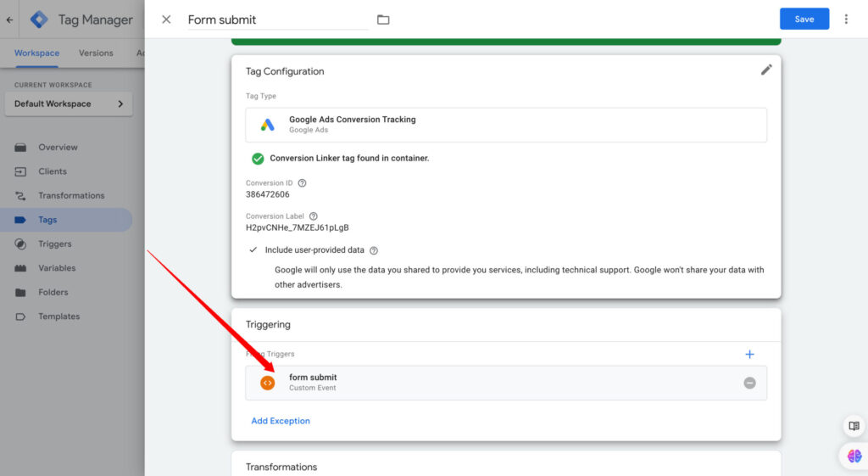Close the Form submit tag editor
Screen dimensions: 868x476
pos(166,20)
